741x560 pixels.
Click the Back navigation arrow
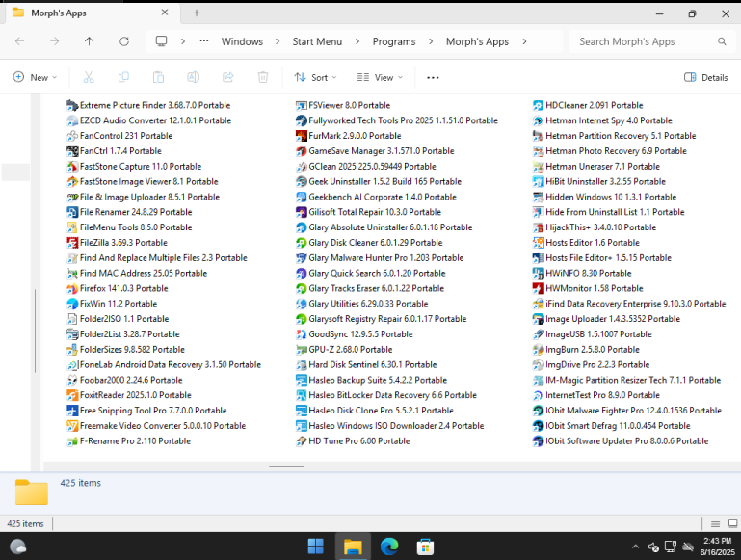click(20, 41)
